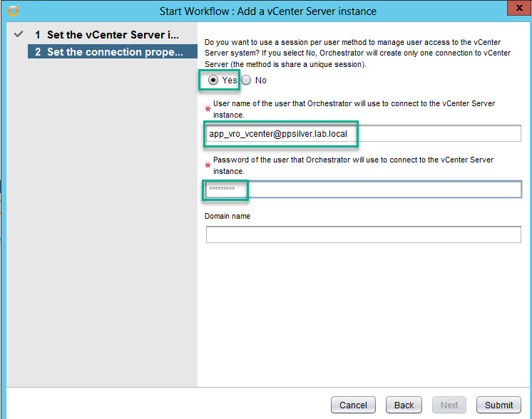532x419 pixels.
Task: Click the Next button
Action: click(x=449, y=405)
